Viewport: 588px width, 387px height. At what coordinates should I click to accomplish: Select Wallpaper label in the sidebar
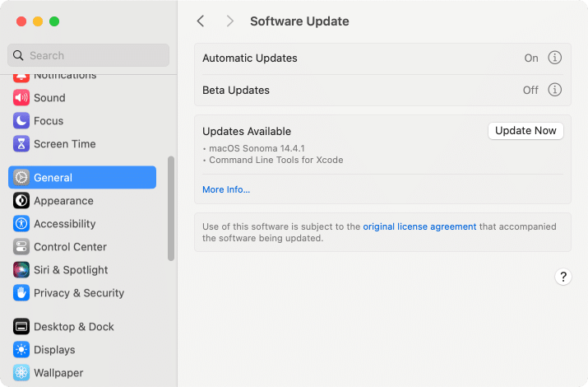tap(58, 373)
